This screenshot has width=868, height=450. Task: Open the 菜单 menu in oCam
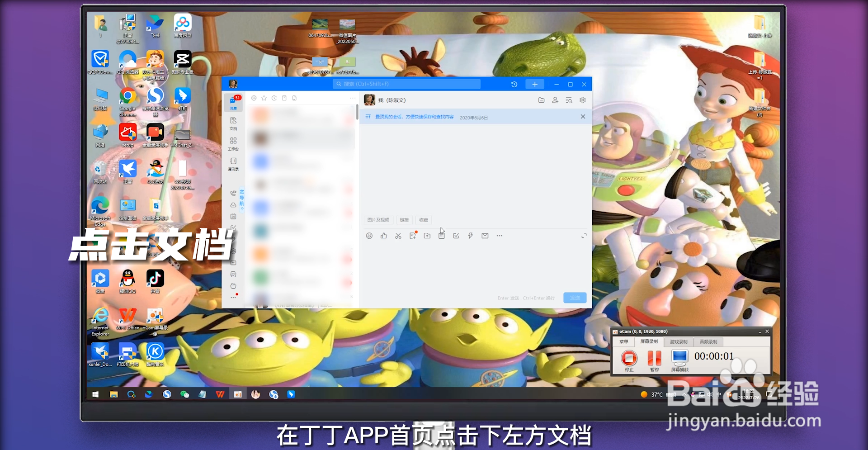coord(624,341)
